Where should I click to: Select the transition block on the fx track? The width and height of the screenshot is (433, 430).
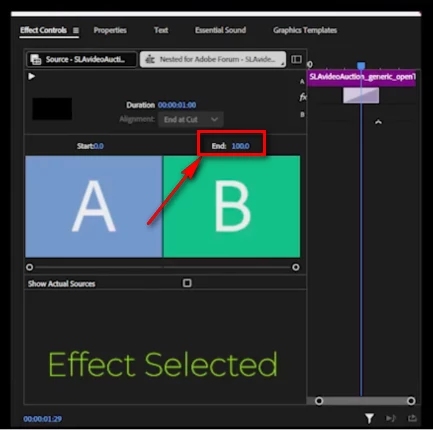point(361,95)
